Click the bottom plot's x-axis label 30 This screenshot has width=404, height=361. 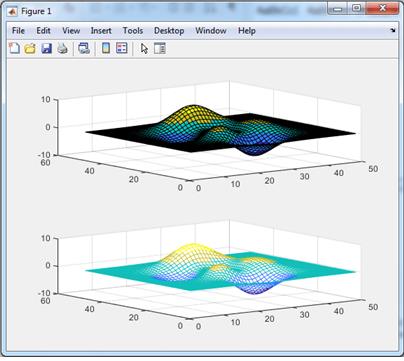click(x=304, y=315)
